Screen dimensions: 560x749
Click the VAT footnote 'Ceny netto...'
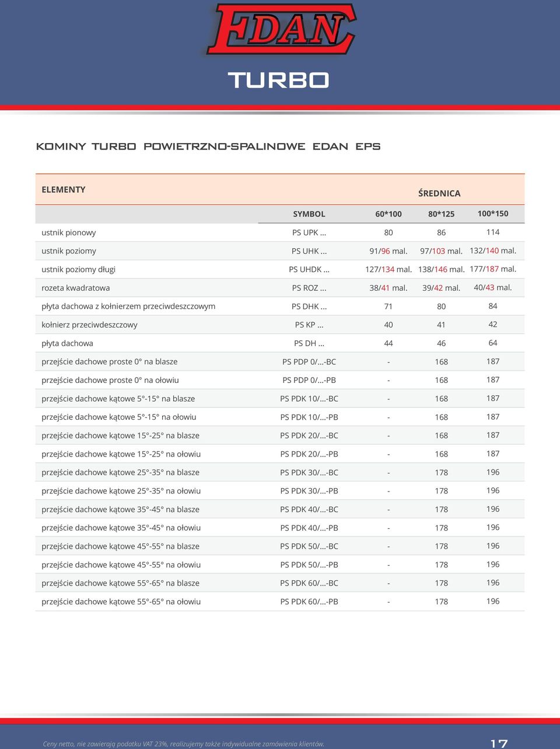pos(184,744)
